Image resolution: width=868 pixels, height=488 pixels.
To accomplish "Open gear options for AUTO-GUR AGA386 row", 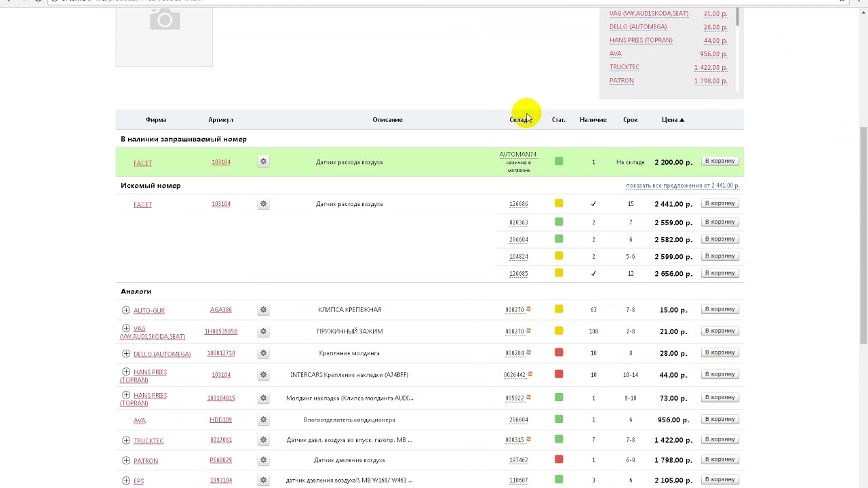I will click(263, 310).
